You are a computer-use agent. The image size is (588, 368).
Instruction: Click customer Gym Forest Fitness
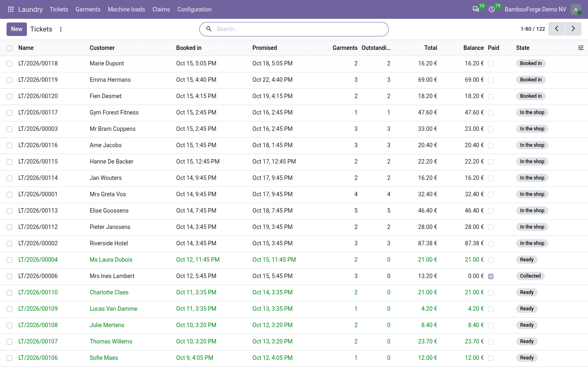(114, 112)
